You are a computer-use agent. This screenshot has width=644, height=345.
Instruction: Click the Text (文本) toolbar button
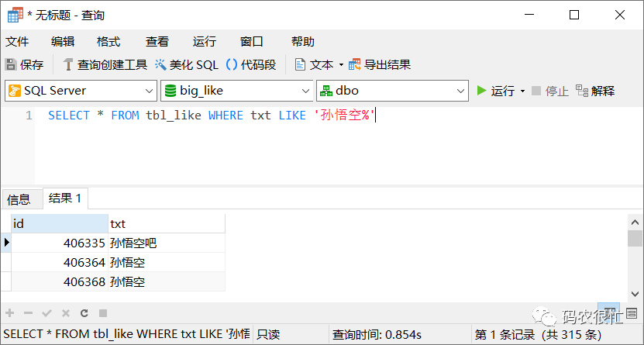(x=314, y=64)
